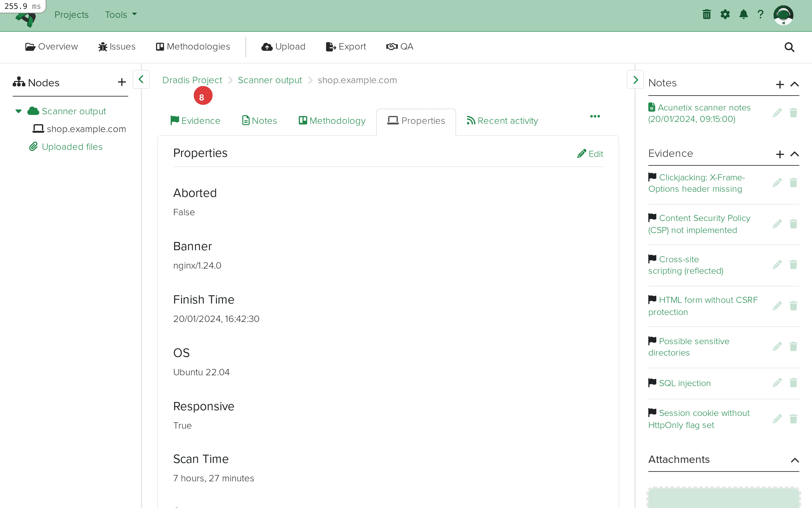The width and height of the screenshot is (812, 508).
Task: Open Export page
Action: click(346, 47)
